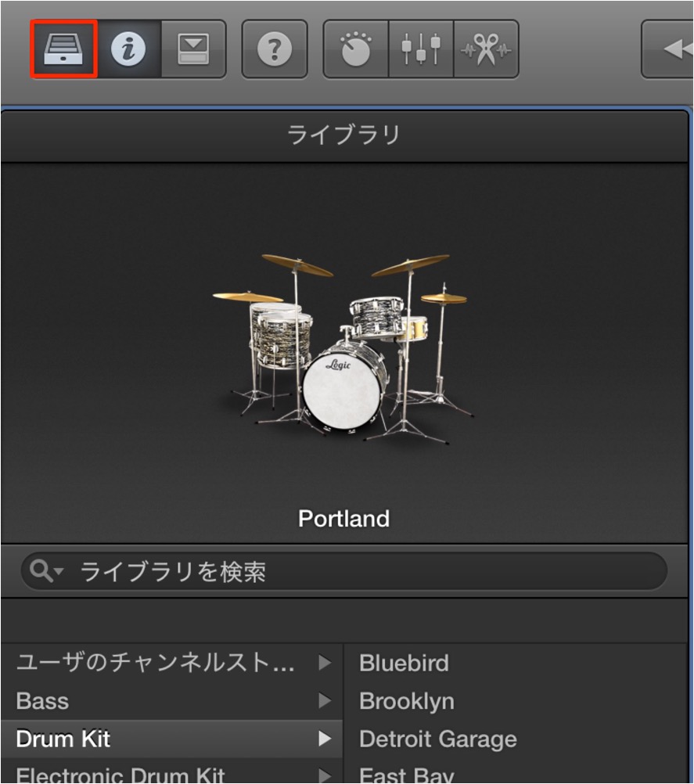694x784 pixels.
Task: Expand the arrow next to Bass
Action: click(x=325, y=700)
